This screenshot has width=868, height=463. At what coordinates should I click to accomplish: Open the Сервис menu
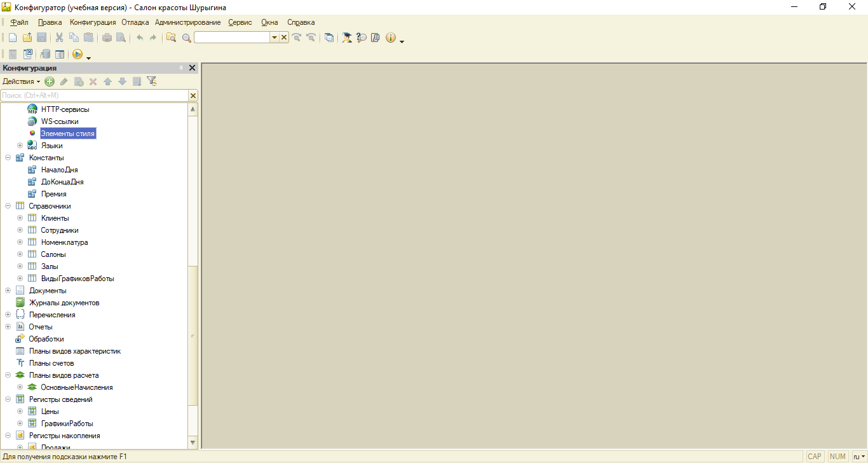point(240,22)
